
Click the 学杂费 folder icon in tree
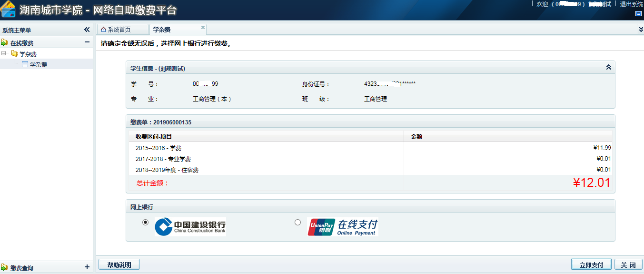14,54
